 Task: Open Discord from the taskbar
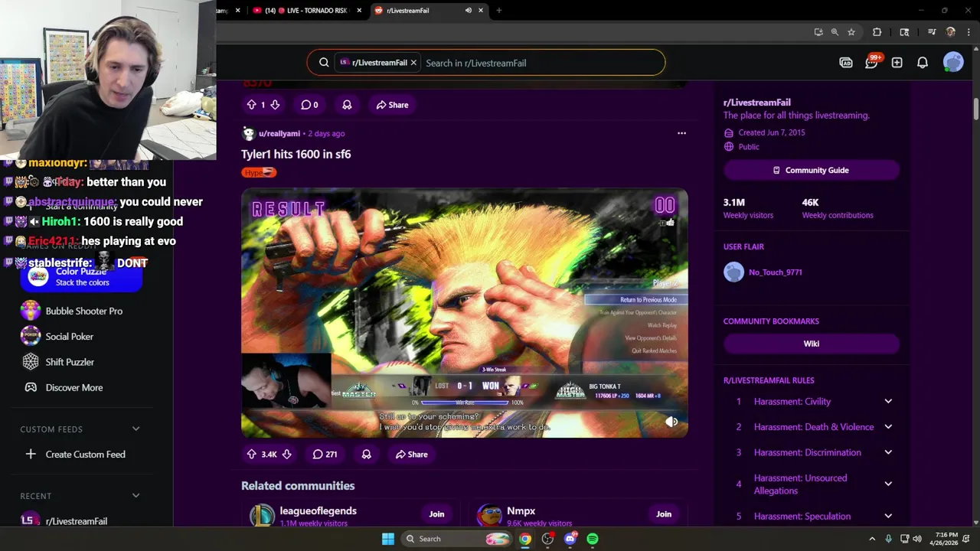pyautogui.click(x=570, y=539)
